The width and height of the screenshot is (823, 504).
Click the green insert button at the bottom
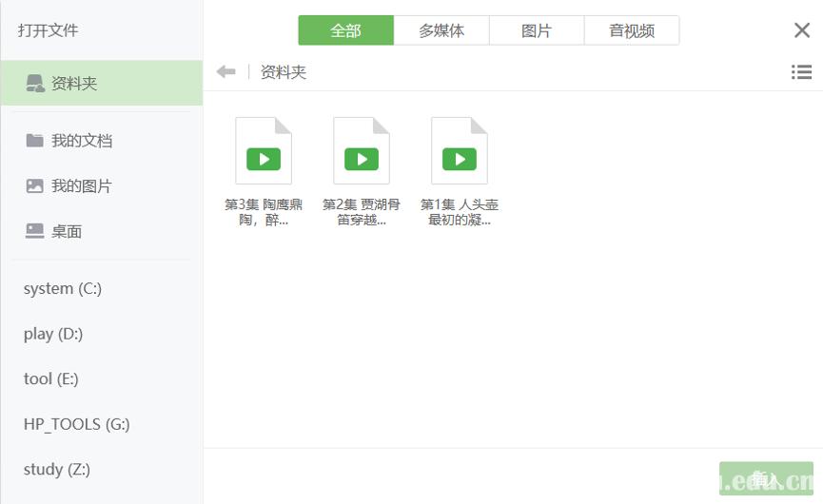tap(766, 478)
